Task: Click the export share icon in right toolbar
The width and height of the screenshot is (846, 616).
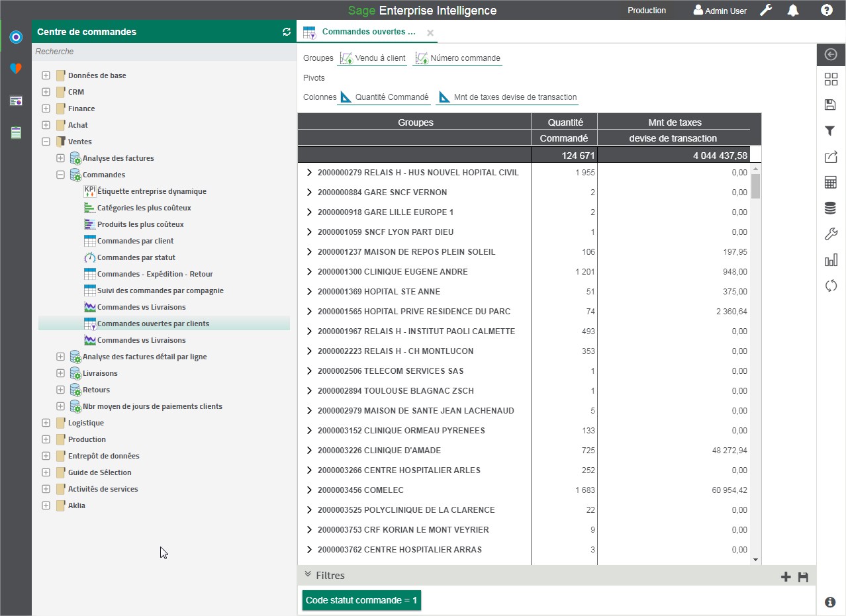Action: [x=831, y=157]
